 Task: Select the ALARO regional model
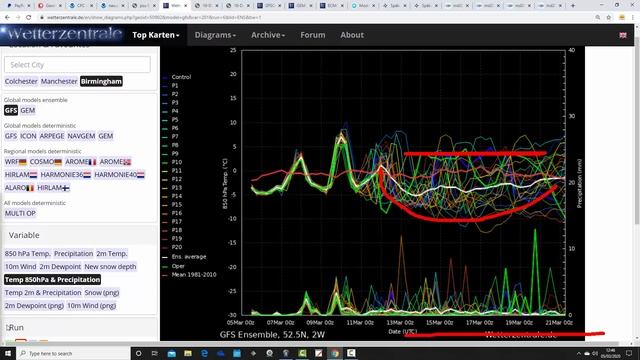[19, 188]
